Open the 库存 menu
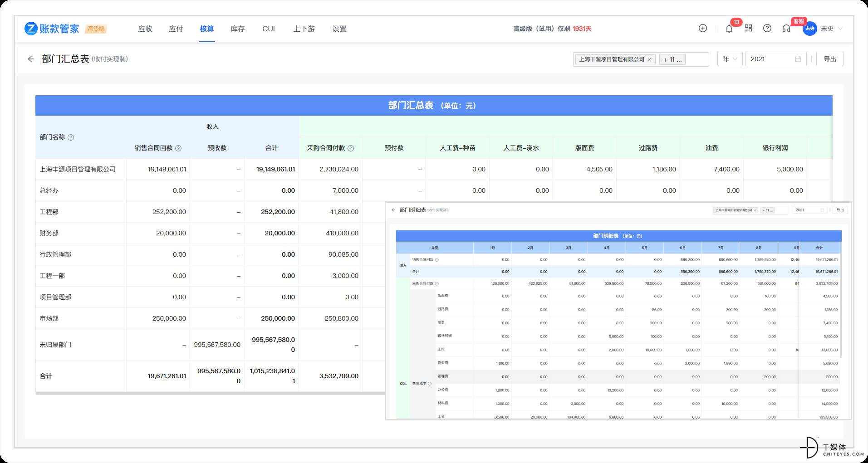Image resolution: width=868 pixels, height=463 pixels. coord(238,29)
